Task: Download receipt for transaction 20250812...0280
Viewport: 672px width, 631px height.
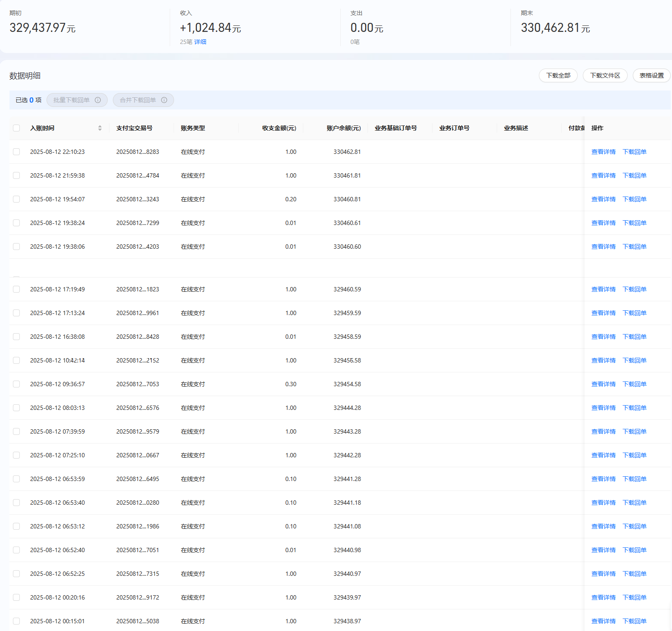Action: pyautogui.click(x=635, y=503)
